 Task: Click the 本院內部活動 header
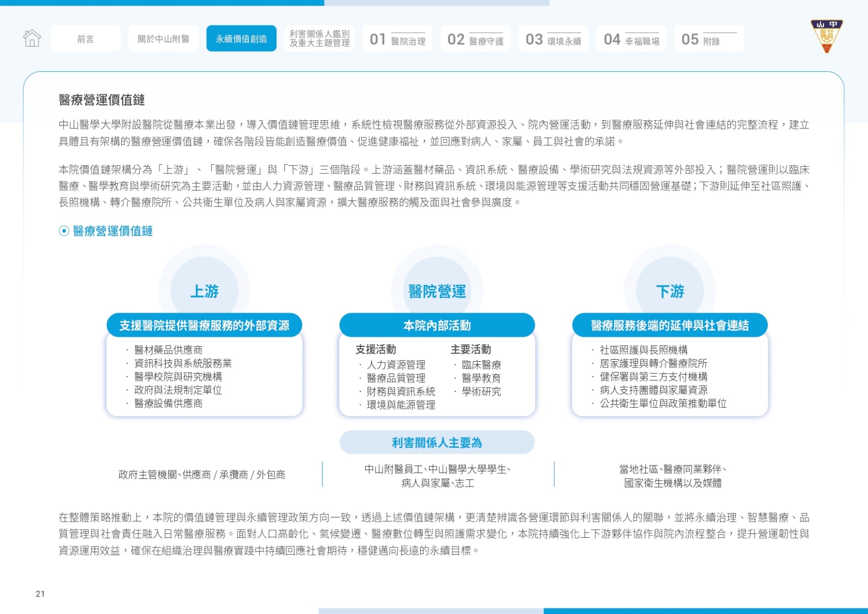pyautogui.click(x=437, y=325)
